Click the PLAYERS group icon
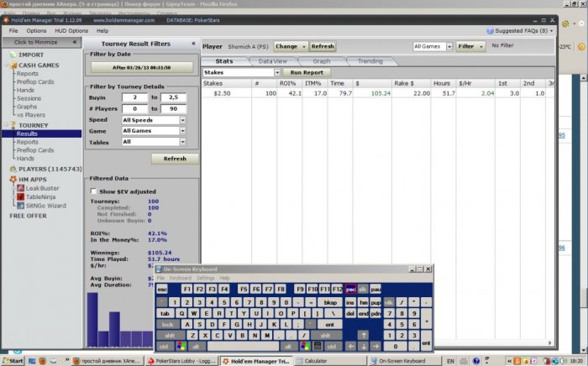Screen dimensions: 588x366 [x=13, y=169]
